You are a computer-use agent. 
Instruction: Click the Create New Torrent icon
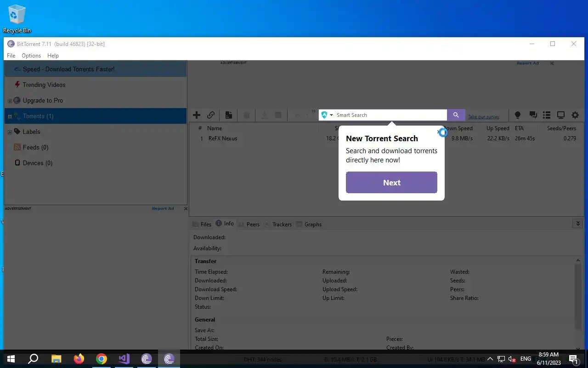point(228,115)
